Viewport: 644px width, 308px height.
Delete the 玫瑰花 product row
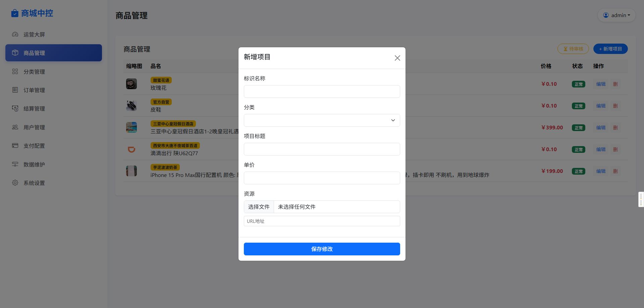615,84
